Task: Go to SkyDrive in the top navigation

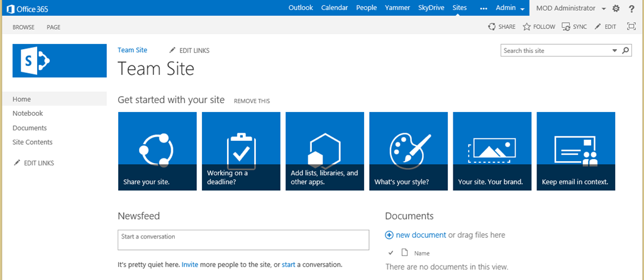Action: [431, 8]
